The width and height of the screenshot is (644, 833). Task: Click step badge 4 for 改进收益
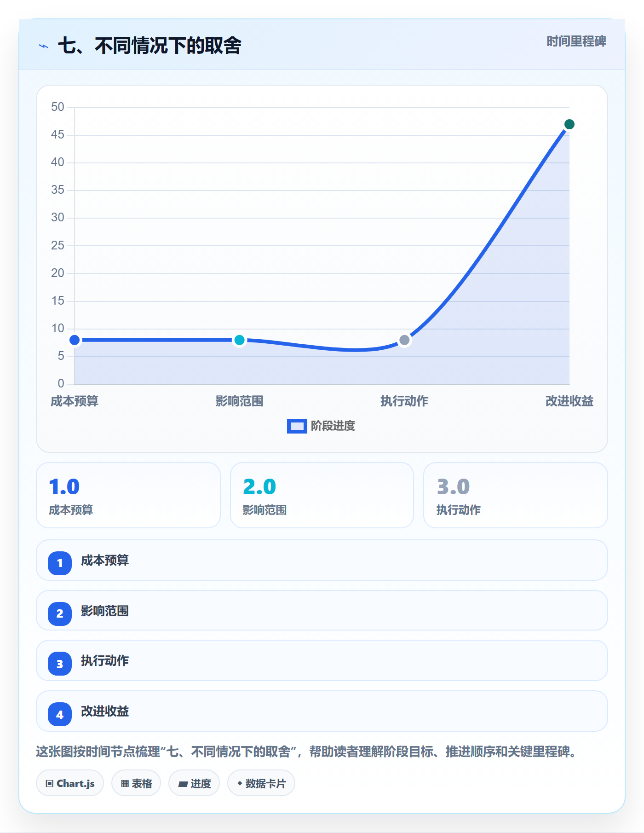tap(60, 715)
